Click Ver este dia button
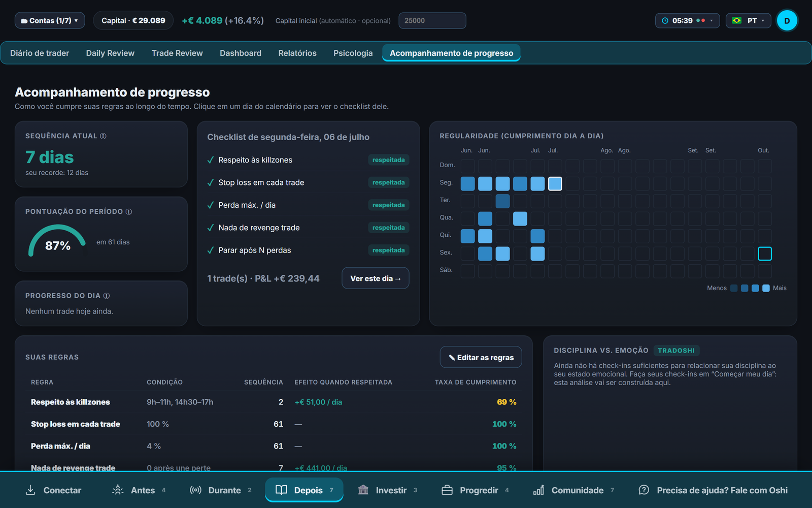 tap(376, 278)
